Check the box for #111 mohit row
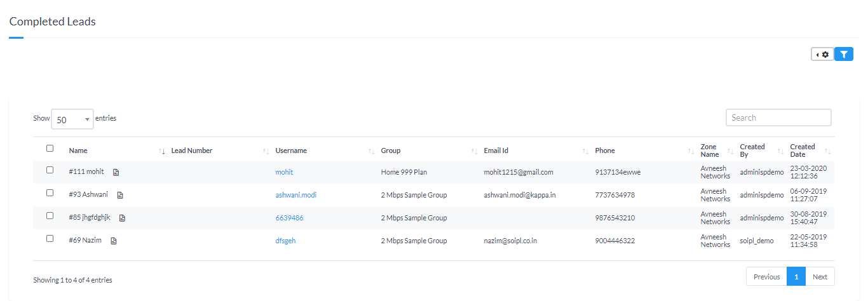868x301 pixels. point(50,170)
